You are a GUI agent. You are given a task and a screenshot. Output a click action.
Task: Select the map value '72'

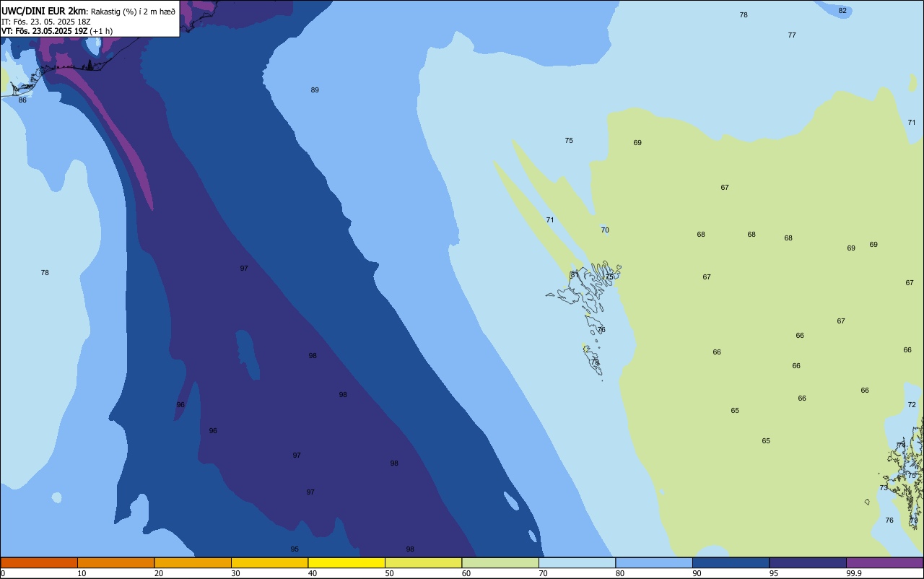912,405
